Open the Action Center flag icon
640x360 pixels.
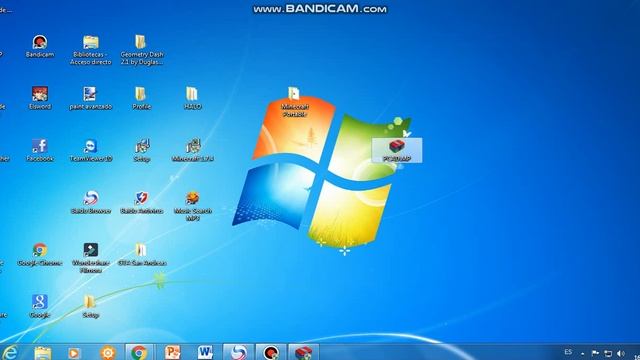click(595, 353)
